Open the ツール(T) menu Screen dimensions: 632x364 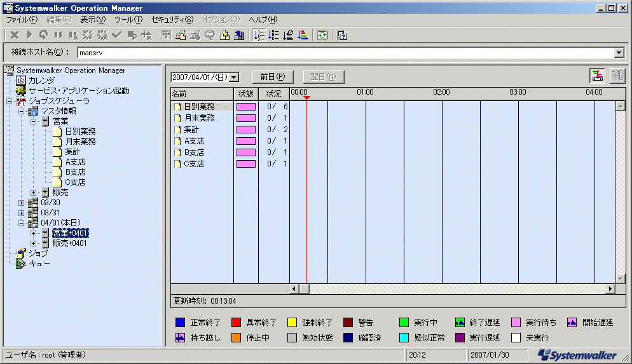(128, 19)
